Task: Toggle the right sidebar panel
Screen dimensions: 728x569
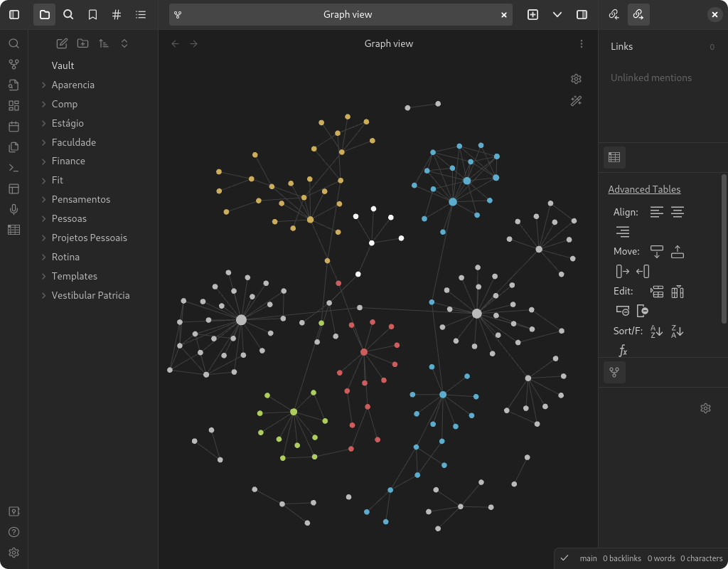Action: (x=582, y=14)
